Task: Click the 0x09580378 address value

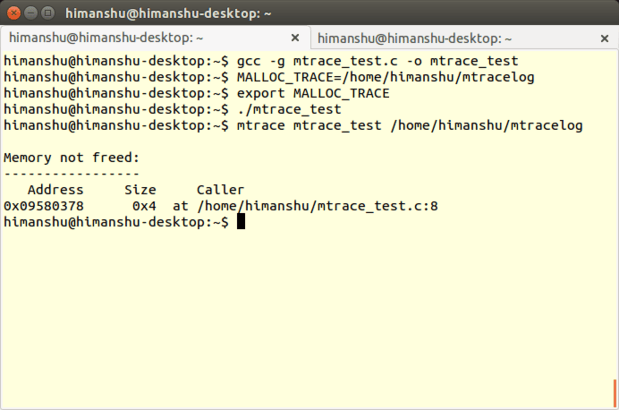Action: 44,206
